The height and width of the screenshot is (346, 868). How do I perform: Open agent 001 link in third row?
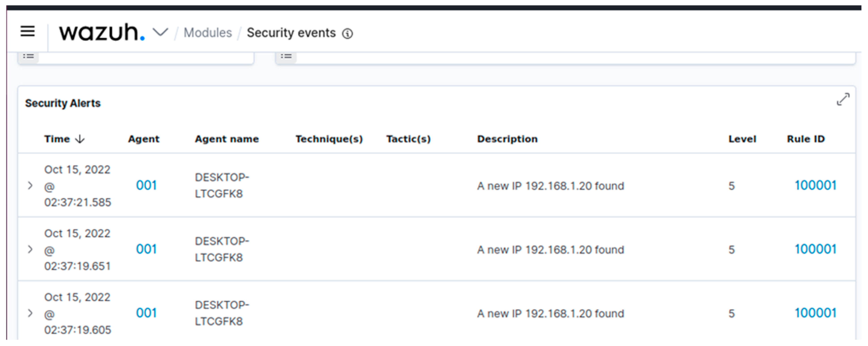[x=146, y=313]
